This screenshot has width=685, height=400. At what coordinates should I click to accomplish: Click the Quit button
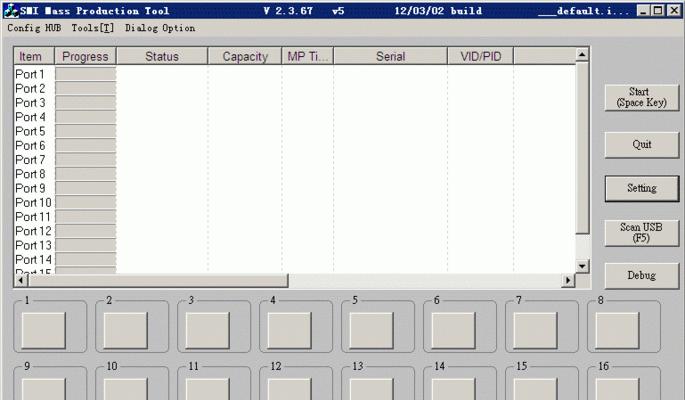(x=642, y=145)
